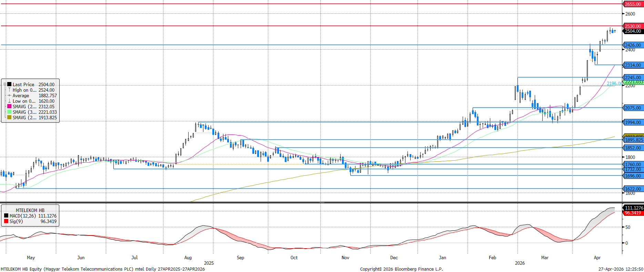Click the black Last Price color swatch

9,84
